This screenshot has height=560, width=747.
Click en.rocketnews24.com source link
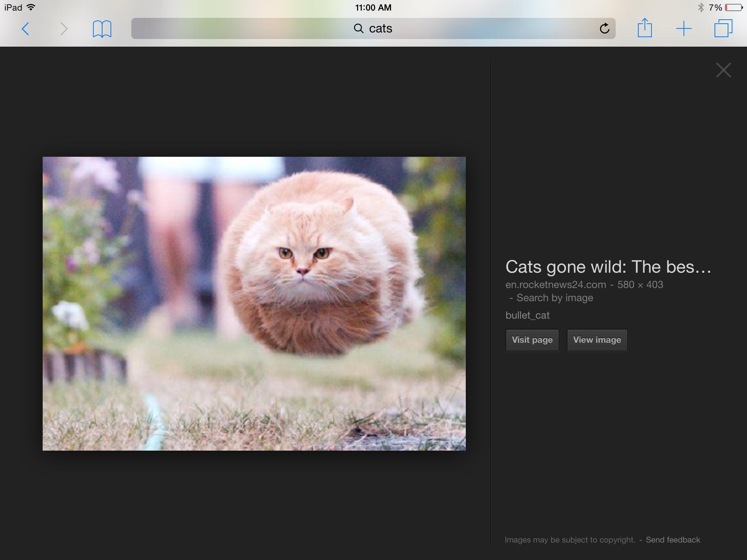point(556,284)
